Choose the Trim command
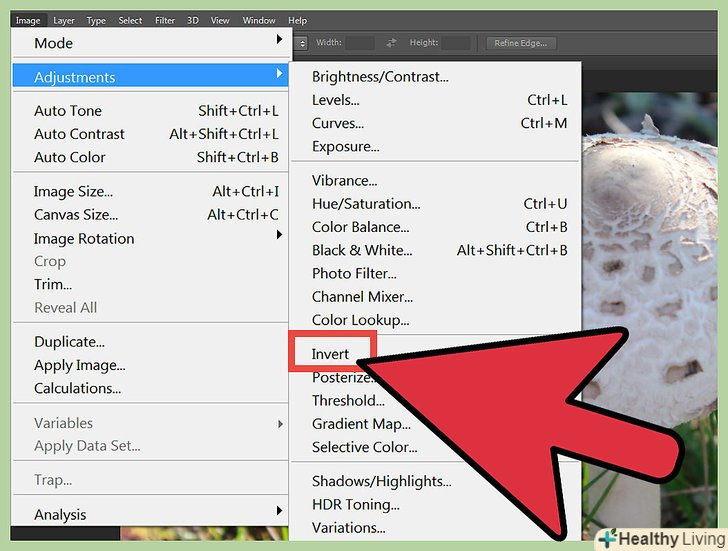728x551 pixels. coord(151,284)
